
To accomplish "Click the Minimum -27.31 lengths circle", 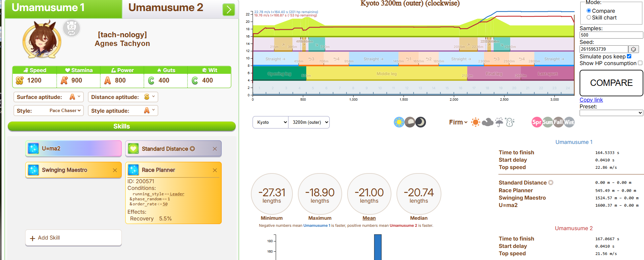I will pos(272,194).
